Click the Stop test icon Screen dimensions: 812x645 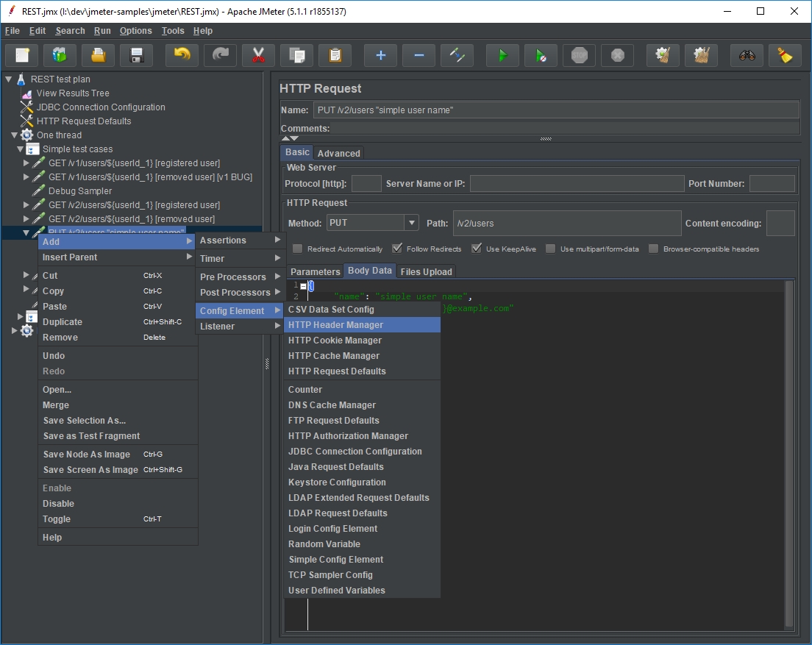[x=579, y=55]
